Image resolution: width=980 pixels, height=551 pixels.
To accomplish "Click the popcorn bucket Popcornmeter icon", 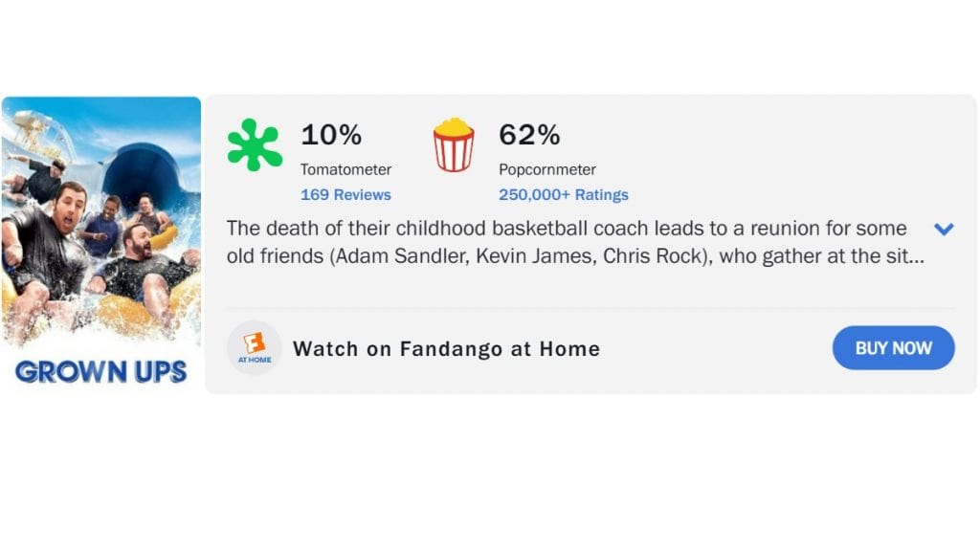I will pos(454,145).
